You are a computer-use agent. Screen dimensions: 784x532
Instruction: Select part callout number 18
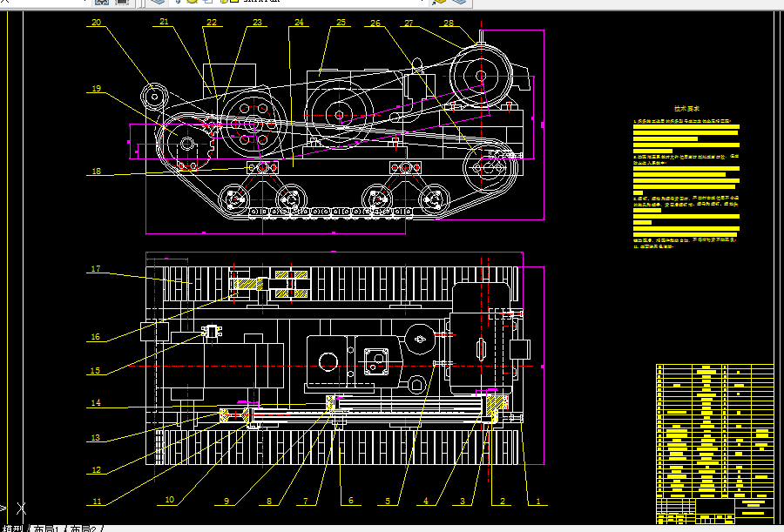96,172
